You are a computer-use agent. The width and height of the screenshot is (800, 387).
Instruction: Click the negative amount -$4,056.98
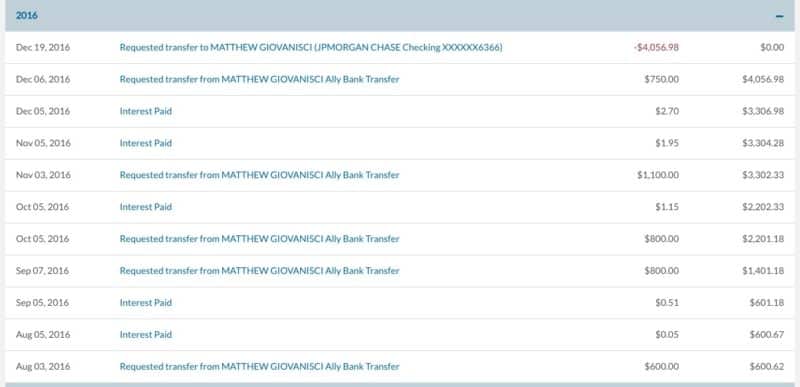(656, 47)
